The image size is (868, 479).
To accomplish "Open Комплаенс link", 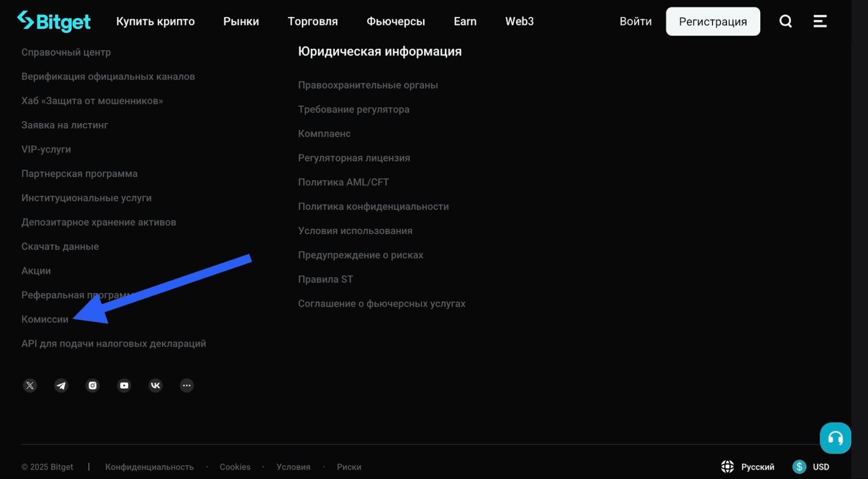I will [x=324, y=134].
